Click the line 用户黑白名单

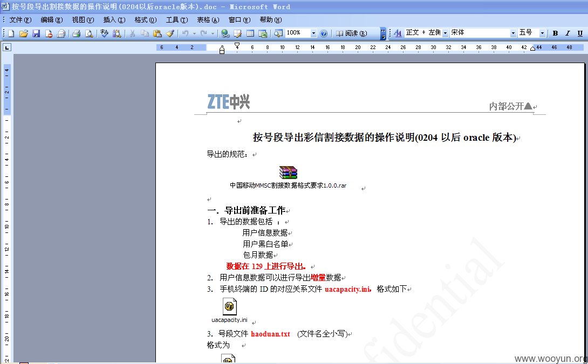click(x=265, y=244)
